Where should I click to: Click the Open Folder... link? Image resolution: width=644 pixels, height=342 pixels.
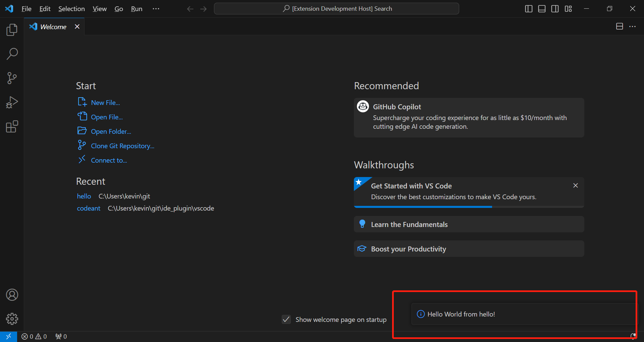pyautogui.click(x=104, y=131)
